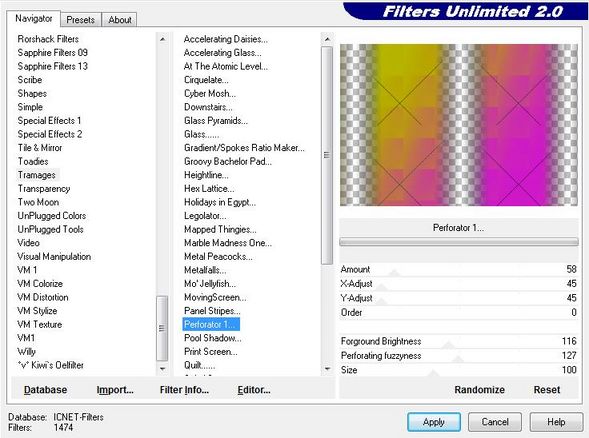Cancel the filter dialog
This screenshot has height=438, width=589.
(x=495, y=422)
